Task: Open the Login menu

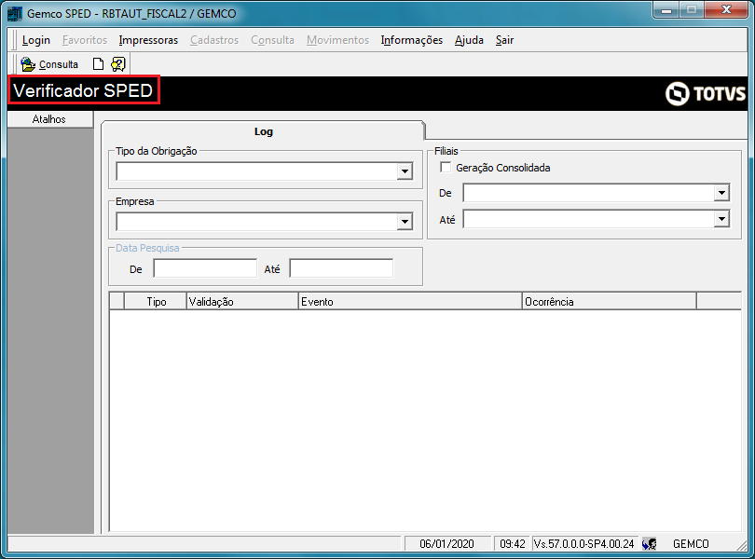Action: point(36,40)
